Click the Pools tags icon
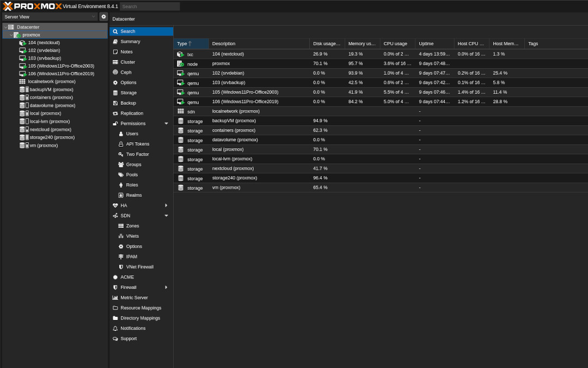Screen dimensions: 588x368 (x=121, y=174)
